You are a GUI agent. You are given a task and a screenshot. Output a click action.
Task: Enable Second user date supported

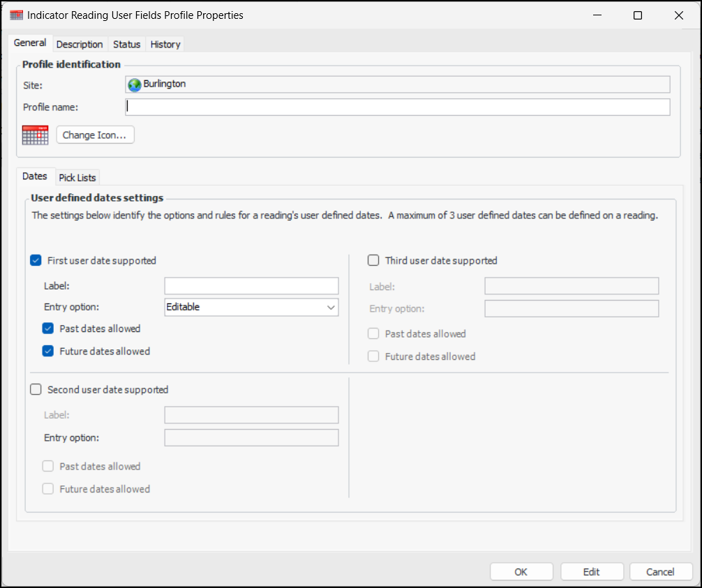click(36, 390)
